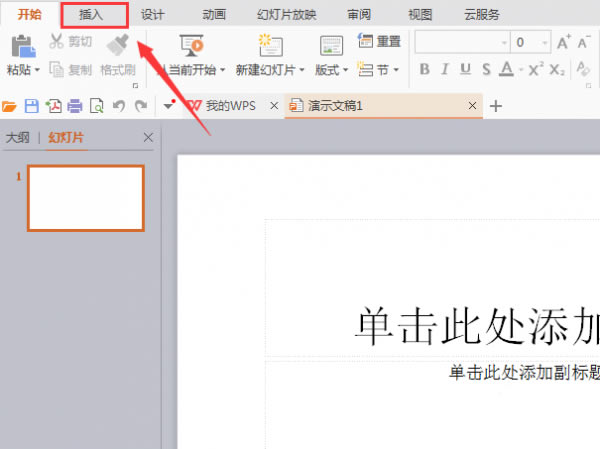Toggle Subscript X₂ formatting
Screen dimensions: 600x449
[557, 70]
